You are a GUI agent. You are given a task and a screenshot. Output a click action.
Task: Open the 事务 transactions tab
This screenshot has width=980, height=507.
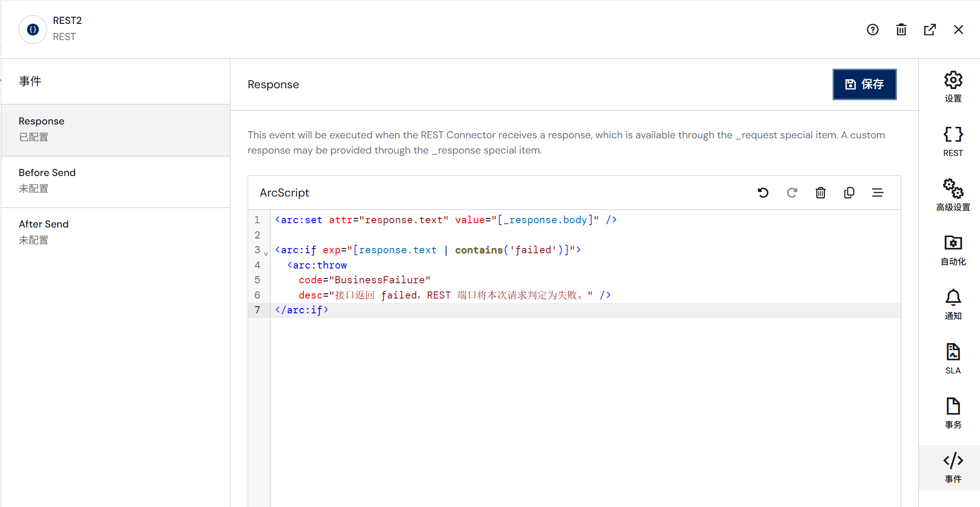[953, 413]
